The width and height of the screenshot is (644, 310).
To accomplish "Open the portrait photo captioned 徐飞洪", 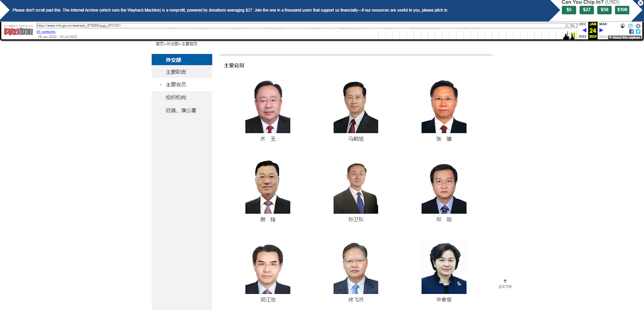I will pyautogui.click(x=356, y=267).
